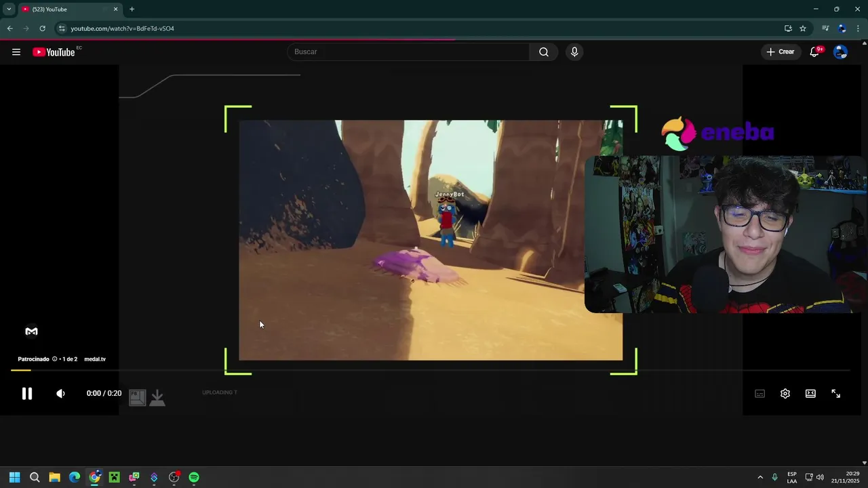Start voice search with the microphone
The width and height of the screenshot is (868, 488).
(574, 52)
